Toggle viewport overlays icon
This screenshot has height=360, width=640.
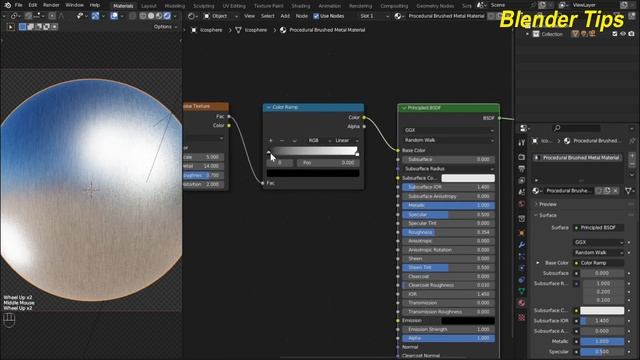(114, 16)
